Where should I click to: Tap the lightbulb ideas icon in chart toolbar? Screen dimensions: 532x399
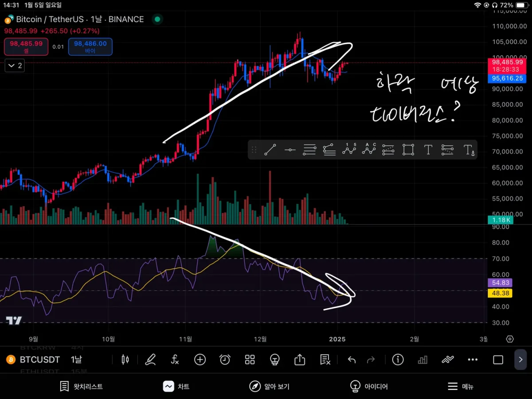[275, 360]
